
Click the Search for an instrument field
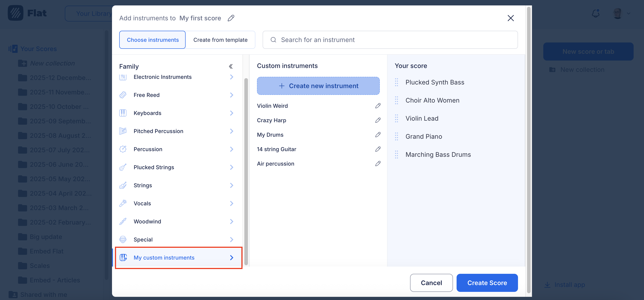point(390,40)
